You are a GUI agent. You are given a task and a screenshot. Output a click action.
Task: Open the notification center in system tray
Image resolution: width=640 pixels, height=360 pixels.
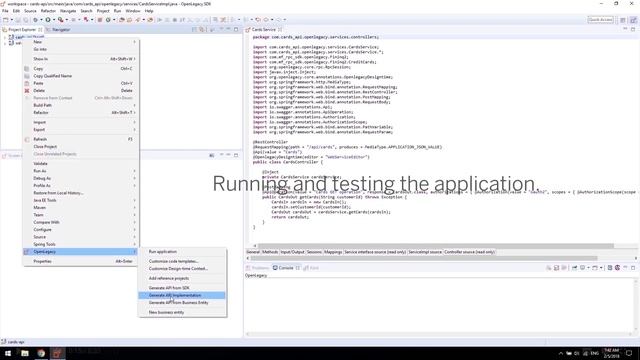[629, 353]
